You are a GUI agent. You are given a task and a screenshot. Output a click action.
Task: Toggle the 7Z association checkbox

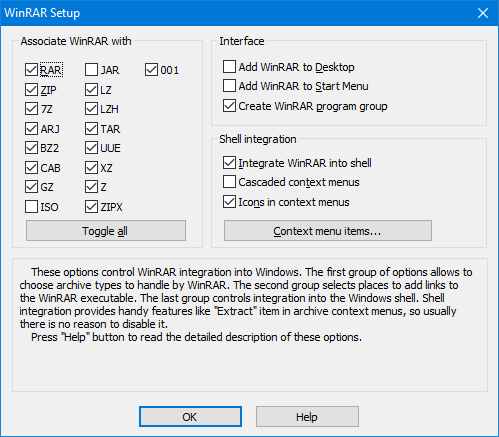(x=31, y=109)
